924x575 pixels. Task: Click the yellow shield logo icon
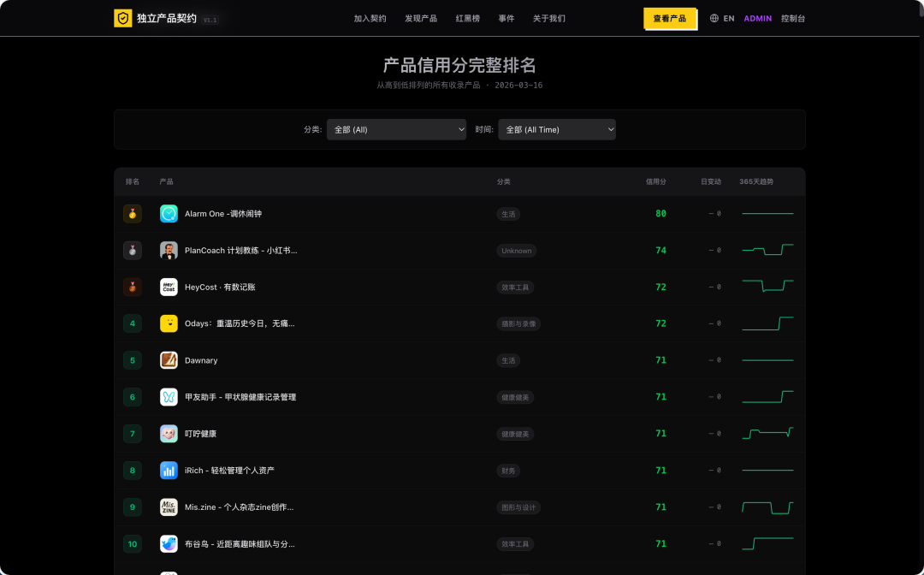[x=122, y=18]
